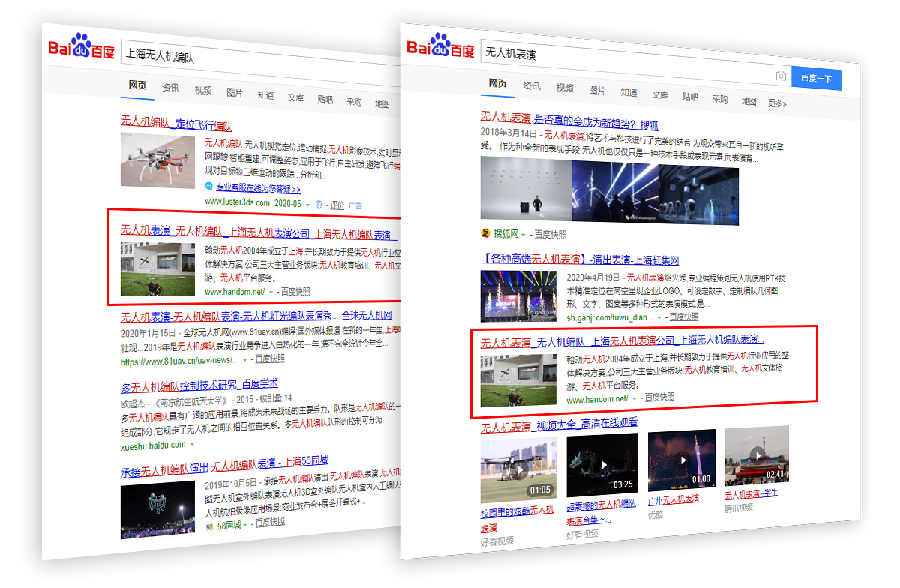
Task: Expand the arrow beside xueshu.baidu.com
Action: pos(192,445)
